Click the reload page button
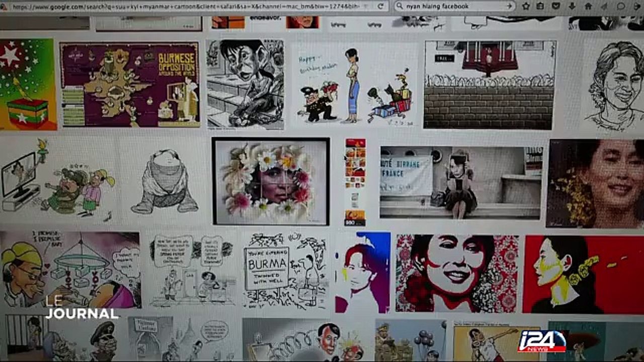Screen dimensions: 644x362 pos(381,7)
